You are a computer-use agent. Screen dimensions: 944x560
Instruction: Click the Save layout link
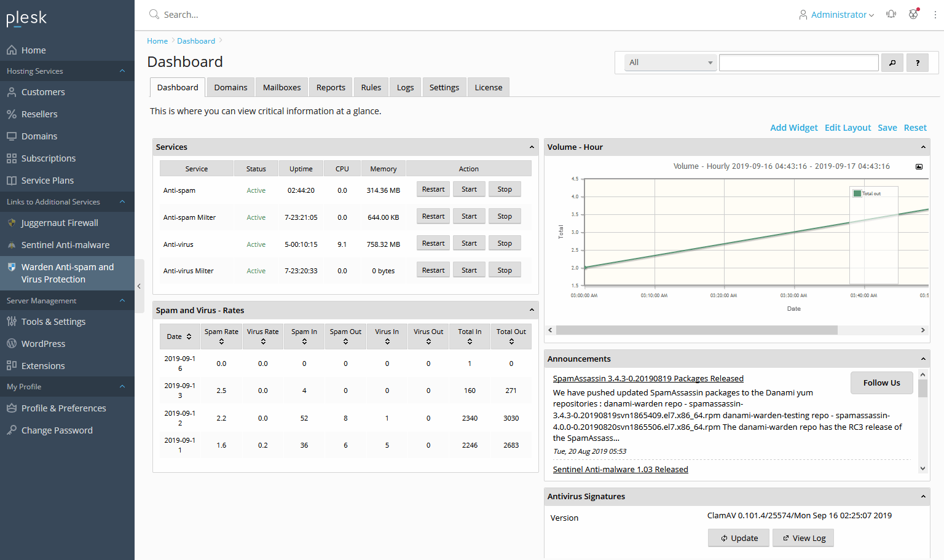(x=887, y=128)
